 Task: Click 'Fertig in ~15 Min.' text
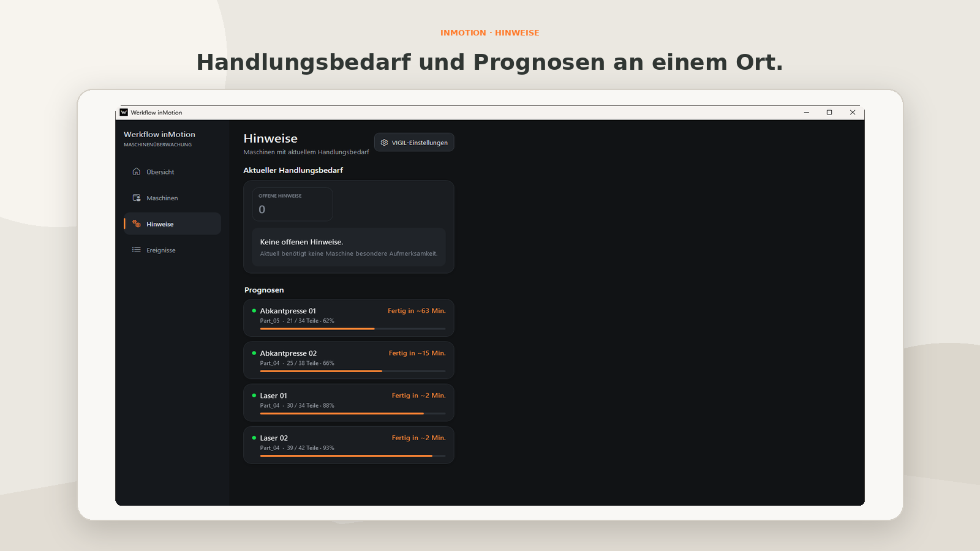point(417,353)
